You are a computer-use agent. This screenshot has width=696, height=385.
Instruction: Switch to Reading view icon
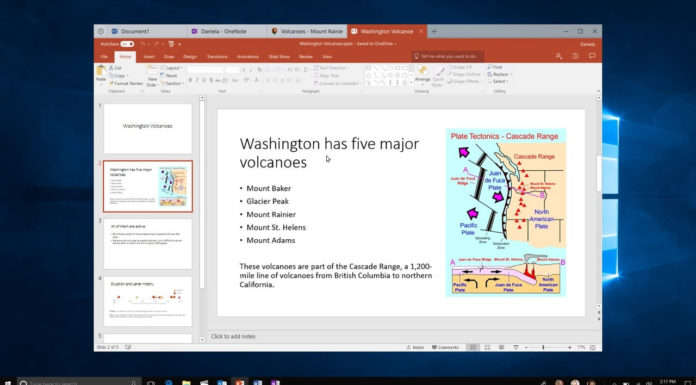pyautogui.click(x=502, y=348)
